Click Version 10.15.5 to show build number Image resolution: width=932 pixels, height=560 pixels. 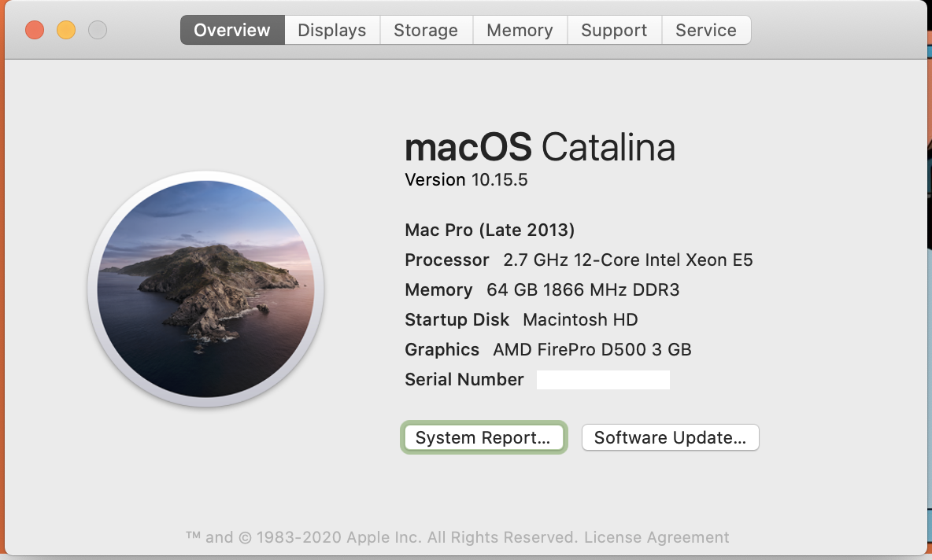click(466, 179)
